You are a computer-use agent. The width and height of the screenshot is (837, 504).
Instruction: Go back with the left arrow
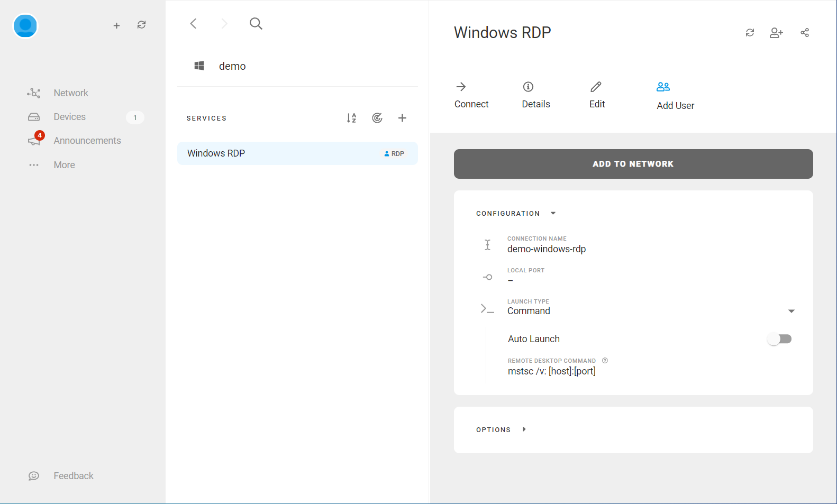pyautogui.click(x=193, y=23)
